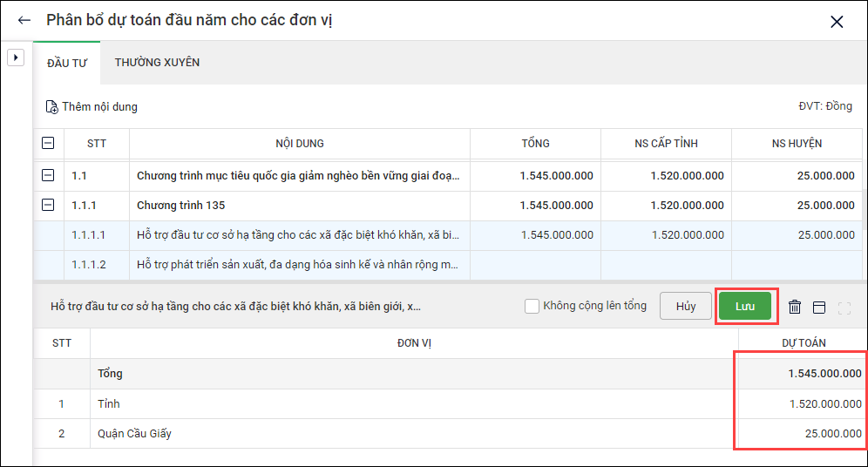The image size is (868, 467).
Task: Collapse row 1.1 tree node
Action: tap(48, 176)
